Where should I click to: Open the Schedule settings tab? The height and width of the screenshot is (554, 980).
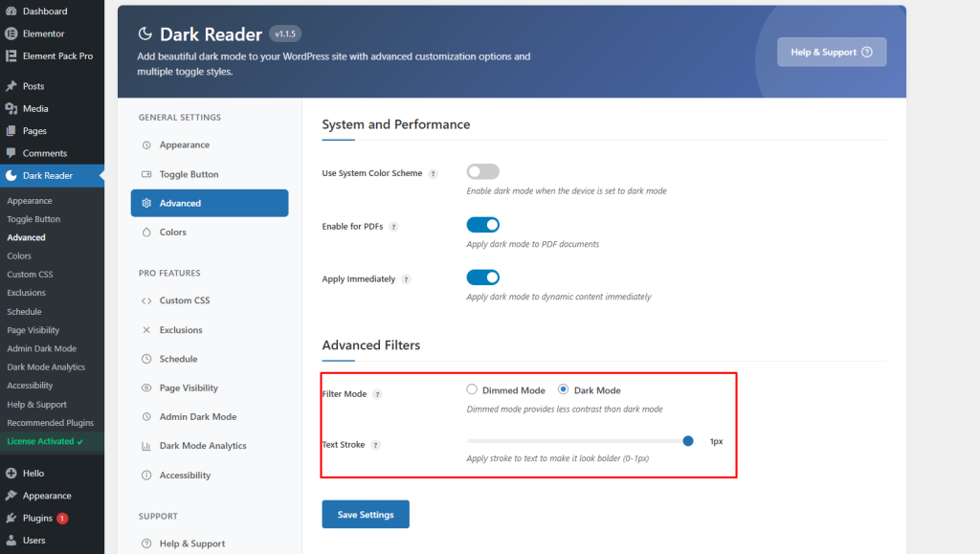pyautogui.click(x=210, y=359)
